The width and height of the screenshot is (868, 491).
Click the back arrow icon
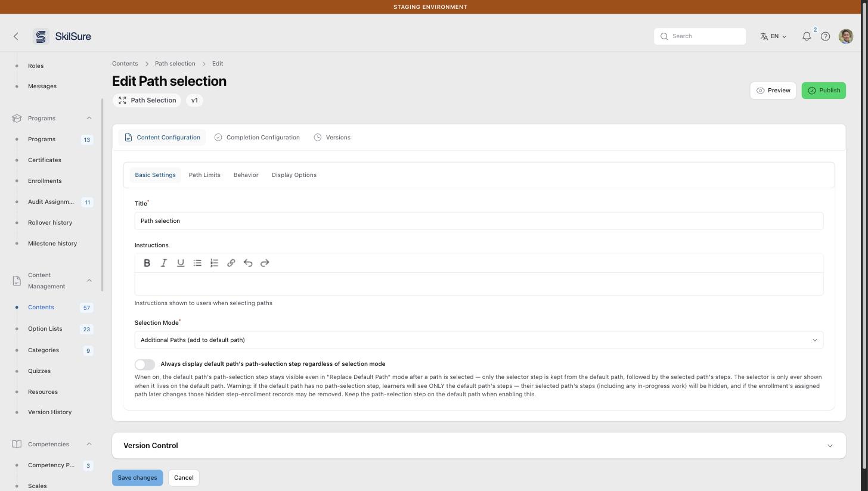[16, 36]
